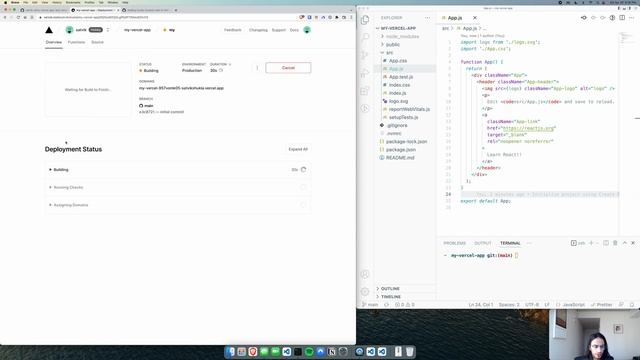The image size is (640, 360).
Task: Open the deployment domain vercel.app link
Action: click(x=181, y=88)
